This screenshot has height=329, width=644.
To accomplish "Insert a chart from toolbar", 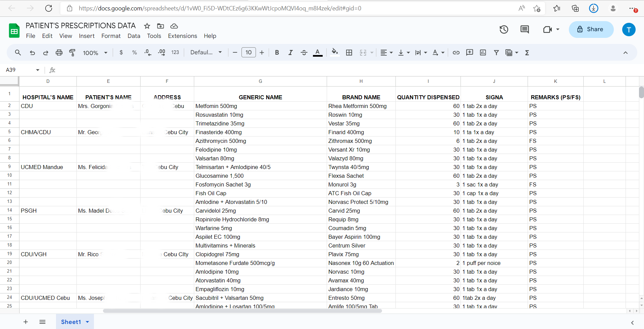I will [x=483, y=53].
